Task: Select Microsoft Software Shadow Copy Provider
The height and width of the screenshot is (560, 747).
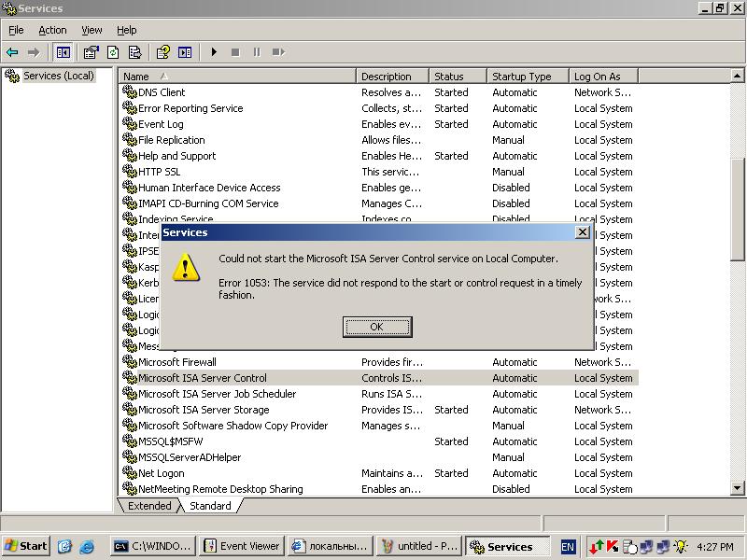Action: tap(233, 426)
